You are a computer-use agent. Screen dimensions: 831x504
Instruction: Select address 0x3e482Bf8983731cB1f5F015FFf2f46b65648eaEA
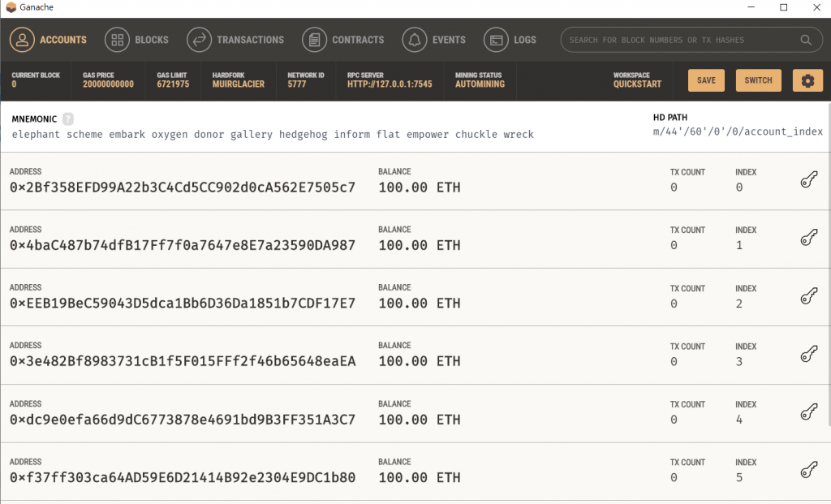[x=183, y=361]
